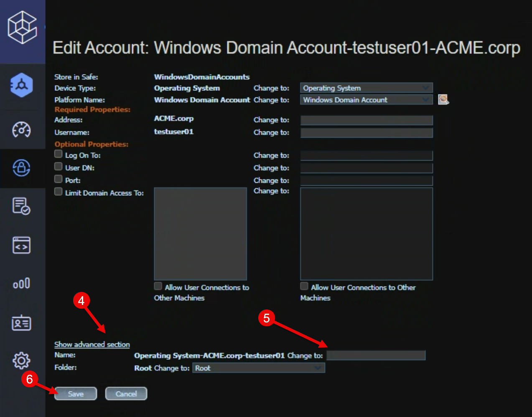Click the Log On To Change to field
This screenshot has width=532, height=417.
367,156
